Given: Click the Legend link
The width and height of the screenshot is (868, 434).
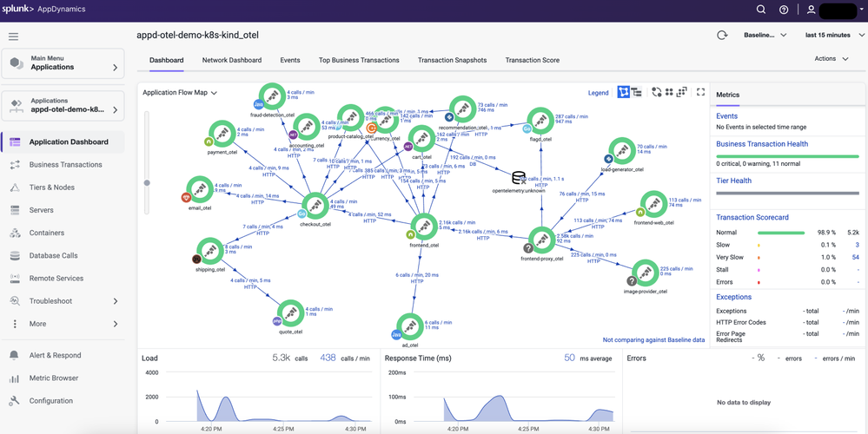Looking at the screenshot, I should tap(598, 93).
